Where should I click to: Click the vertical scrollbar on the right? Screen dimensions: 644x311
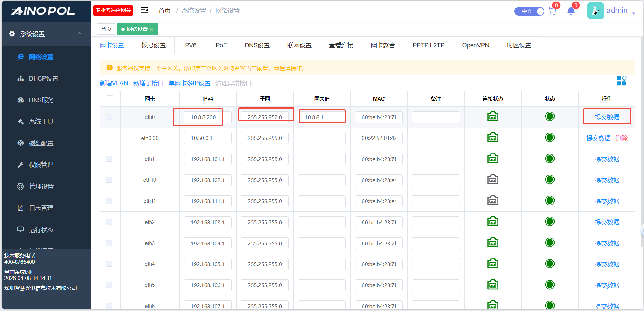click(x=642, y=138)
